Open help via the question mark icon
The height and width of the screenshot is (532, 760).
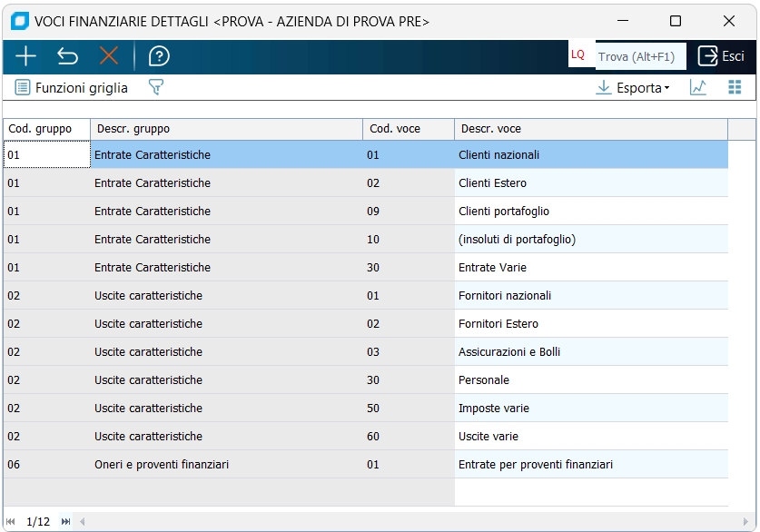(x=159, y=56)
